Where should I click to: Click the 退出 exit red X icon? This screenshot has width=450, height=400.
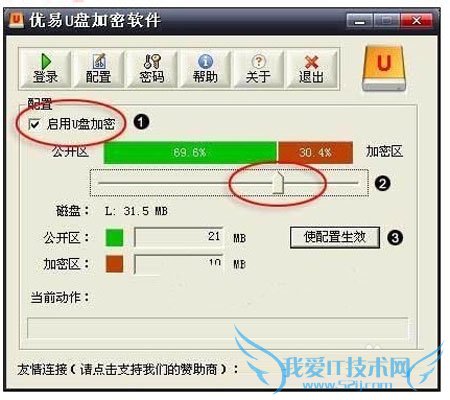click(x=311, y=62)
